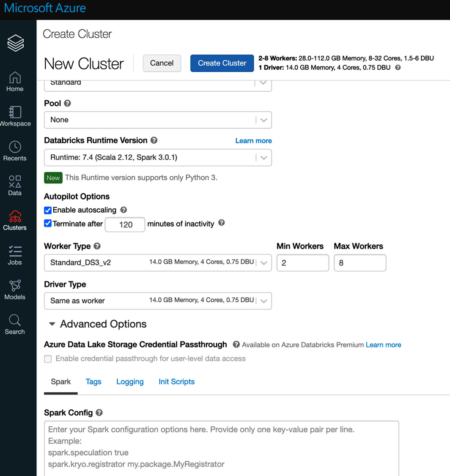Click the Max Workers input field

(x=360, y=263)
